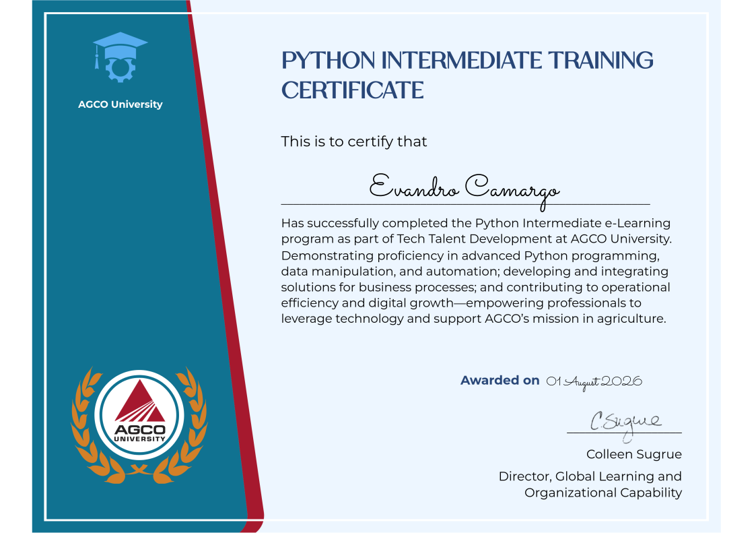Click the AGCO University laurel seal logo
The image size is (756, 535).
pos(139,425)
